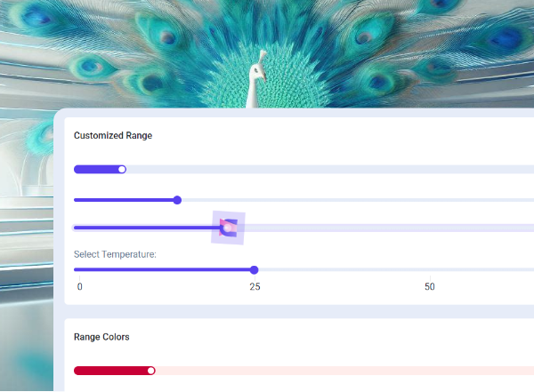The image size is (534, 392).
Task: Click the 0 tick label under the temperature slider
Action: coord(79,286)
